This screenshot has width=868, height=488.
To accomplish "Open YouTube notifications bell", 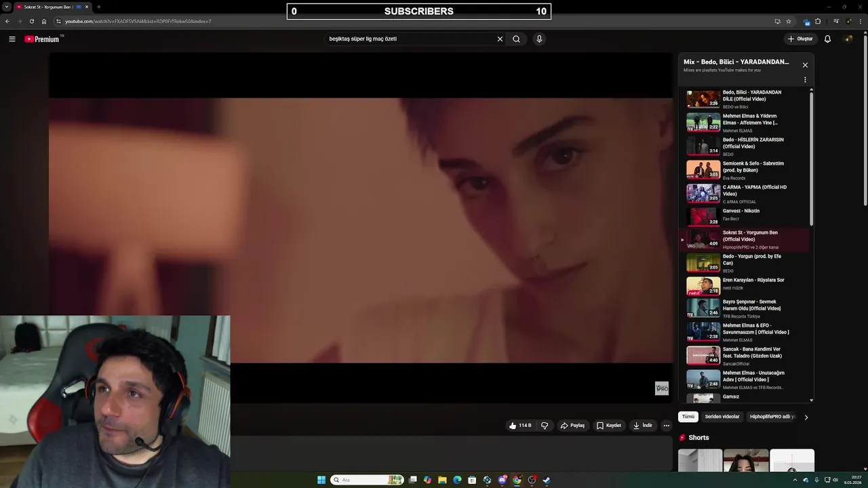I will pyautogui.click(x=827, y=39).
